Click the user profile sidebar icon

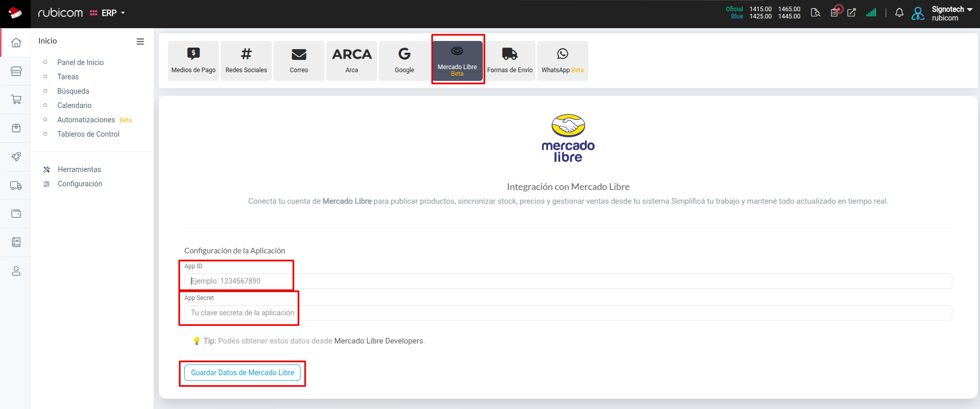coord(16,271)
